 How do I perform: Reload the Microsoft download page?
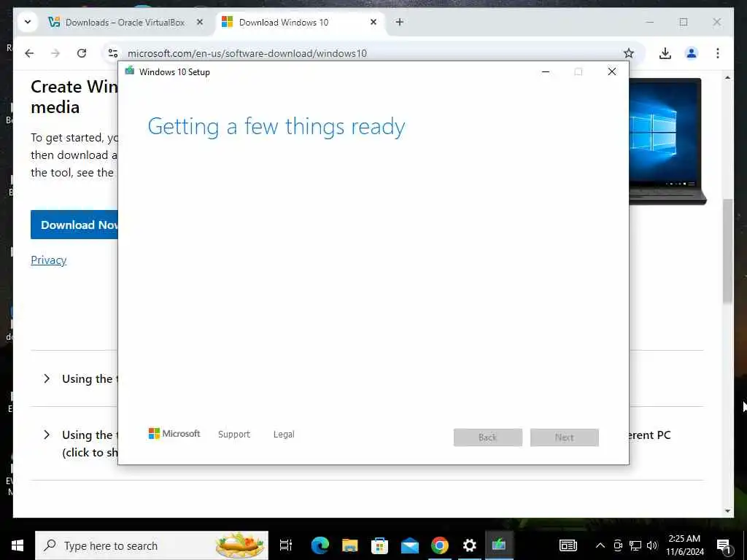pos(82,53)
